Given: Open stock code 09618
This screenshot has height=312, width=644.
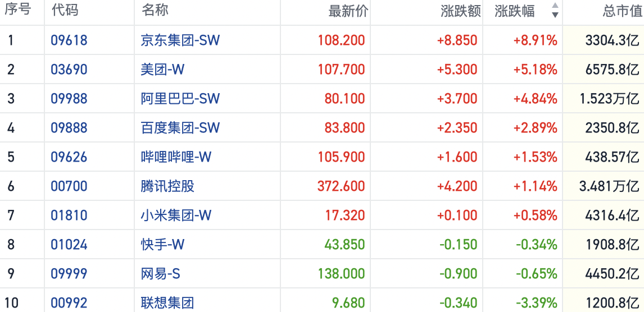Looking at the screenshot, I should click(x=69, y=40).
